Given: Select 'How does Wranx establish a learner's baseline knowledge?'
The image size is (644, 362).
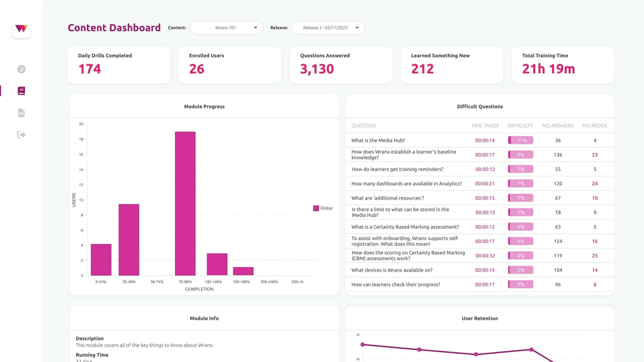Looking at the screenshot, I should [x=404, y=155].
